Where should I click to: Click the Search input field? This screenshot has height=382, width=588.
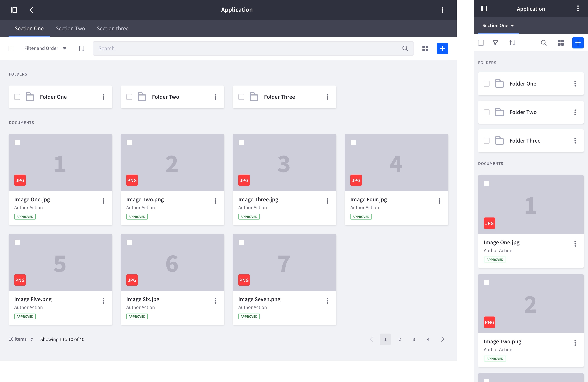pyautogui.click(x=247, y=48)
